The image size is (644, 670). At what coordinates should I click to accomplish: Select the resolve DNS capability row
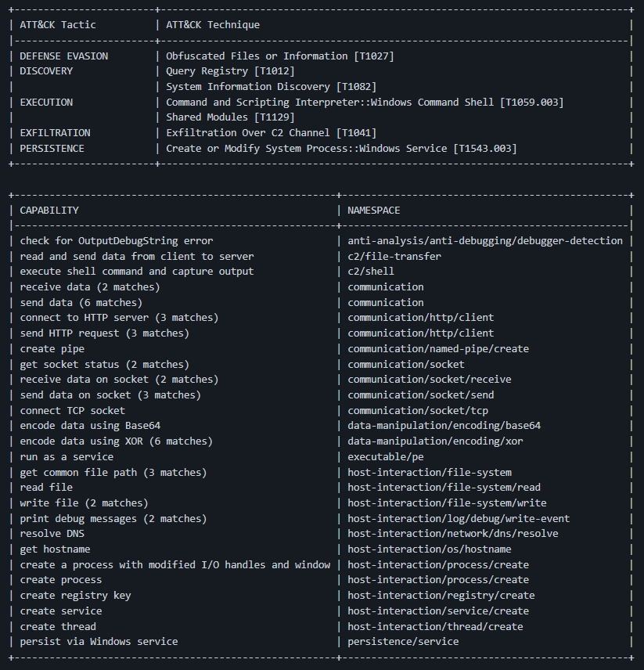pyautogui.click(x=52, y=534)
